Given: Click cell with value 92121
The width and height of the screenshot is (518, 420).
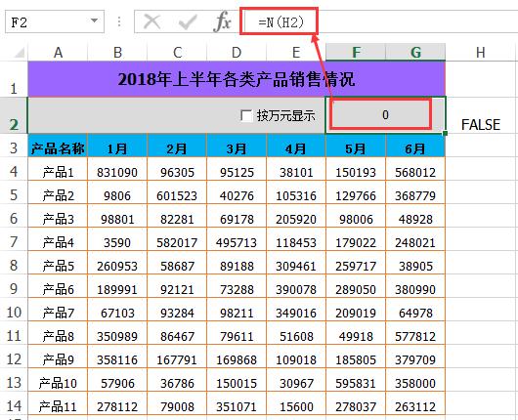Looking at the screenshot, I should click(177, 286).
